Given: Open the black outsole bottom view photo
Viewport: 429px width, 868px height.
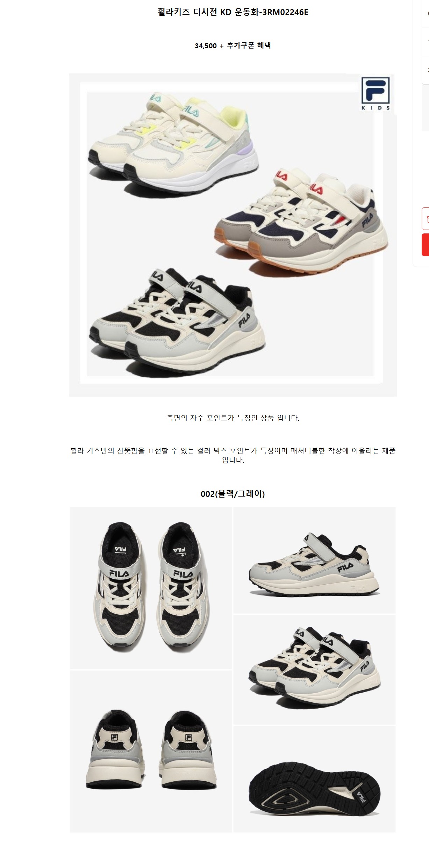Looking at the screenshot, I should pos(314,779).
